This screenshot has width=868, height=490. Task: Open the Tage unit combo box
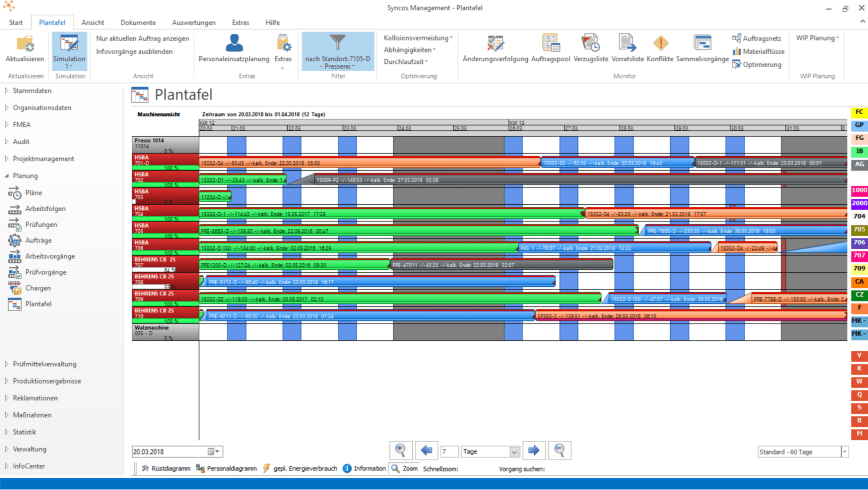pos(490,452)
